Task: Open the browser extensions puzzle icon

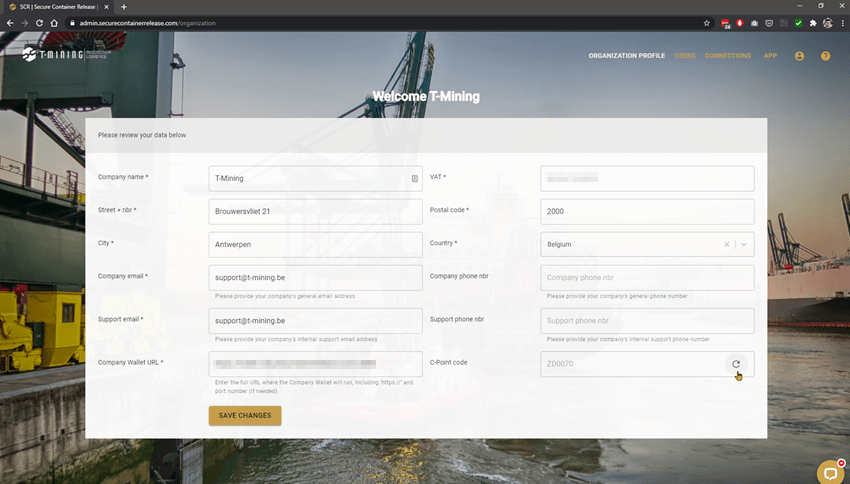Action: pyautogui.click(x=813, y=23)
